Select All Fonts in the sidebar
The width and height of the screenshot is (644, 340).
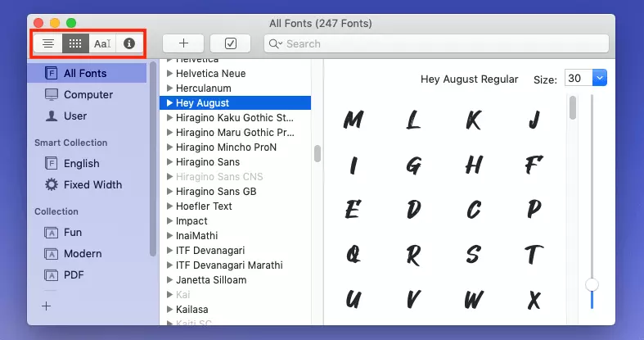[x=85, y=73]
